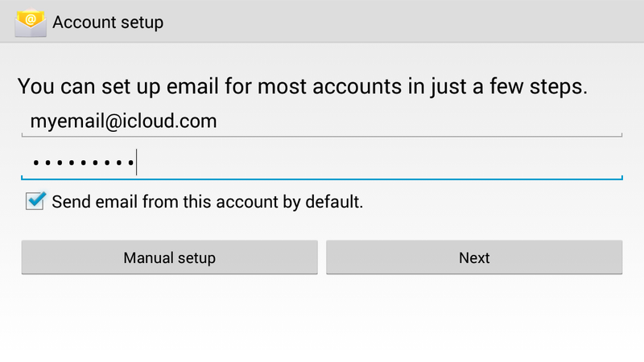Tap the Email app envelope icon
Viewport: 644px width, 362px height.
[x=31, y=23]
